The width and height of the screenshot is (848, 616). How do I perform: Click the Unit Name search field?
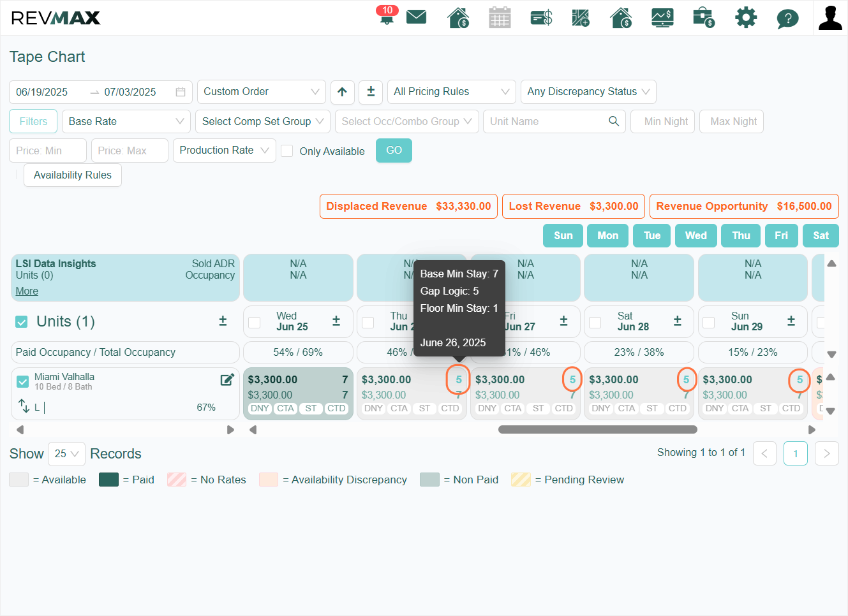click(x=553, y=121)
